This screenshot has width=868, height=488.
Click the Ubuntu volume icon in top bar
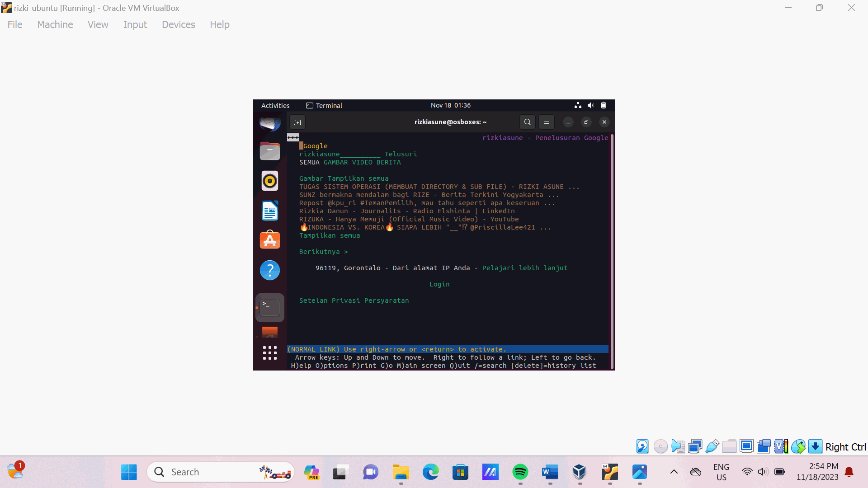tap(590, 105)
